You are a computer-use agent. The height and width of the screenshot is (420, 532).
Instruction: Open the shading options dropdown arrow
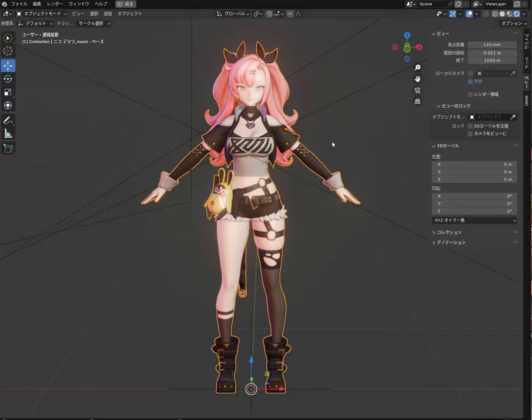pos(524,14)
